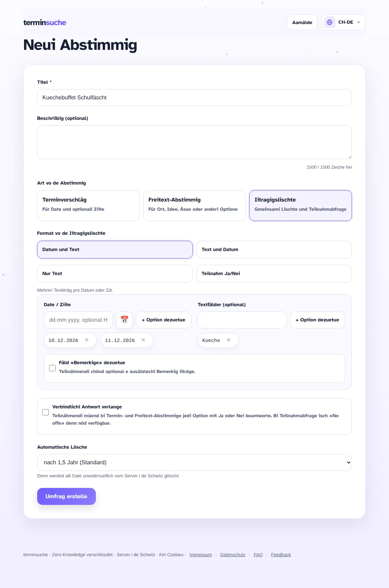This screenshot has height=588, width=389.
Task: Tick the Verbindlichi Antwort verlange checkbox
Action: (x=46, y=412)
